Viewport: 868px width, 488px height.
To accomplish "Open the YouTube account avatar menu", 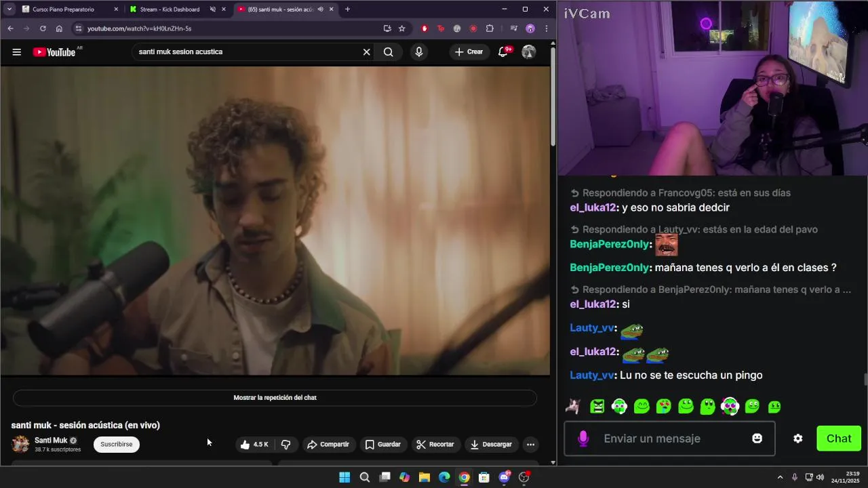I will pyautogui.click(x=529, y=52).
